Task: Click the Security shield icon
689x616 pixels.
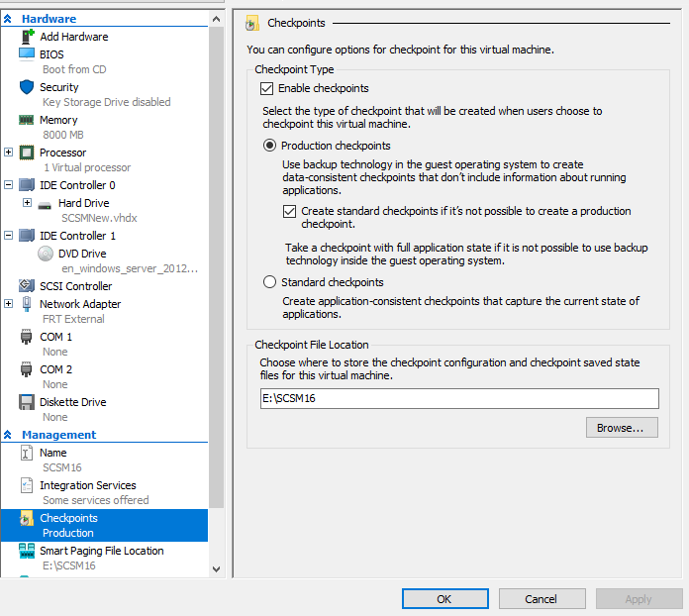Action: click(27, 87)
